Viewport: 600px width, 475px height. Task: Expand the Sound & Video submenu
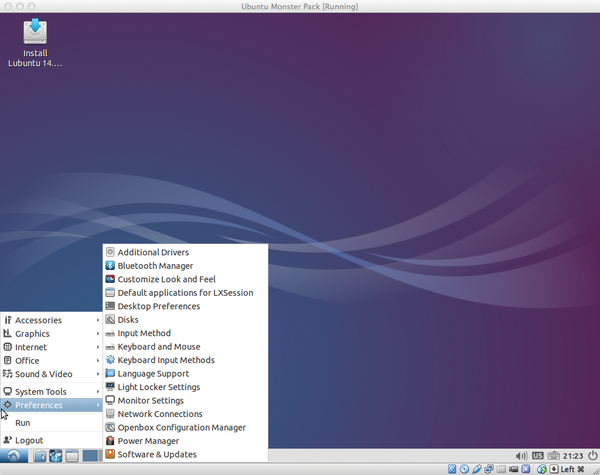click(x=51, y=374)
